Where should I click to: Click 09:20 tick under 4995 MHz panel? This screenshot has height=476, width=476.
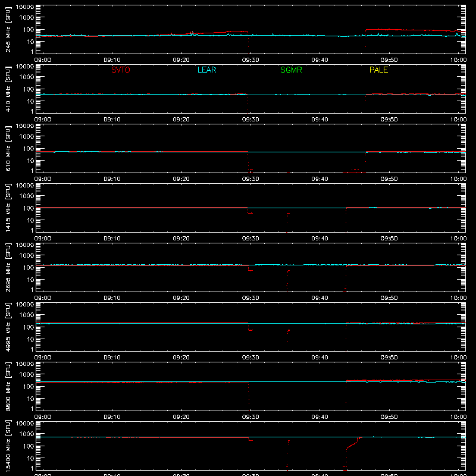pos(181,358)
